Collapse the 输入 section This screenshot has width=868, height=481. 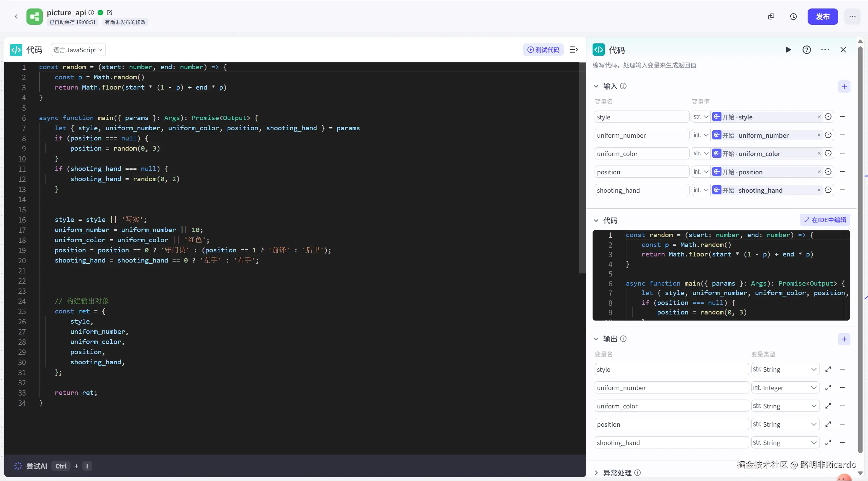click(x=596, y=86)
